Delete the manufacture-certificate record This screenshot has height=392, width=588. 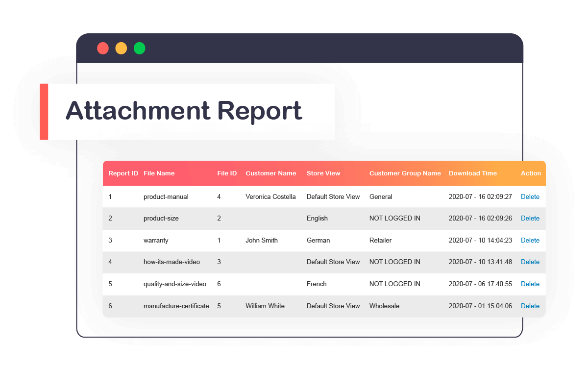(530, 306)
